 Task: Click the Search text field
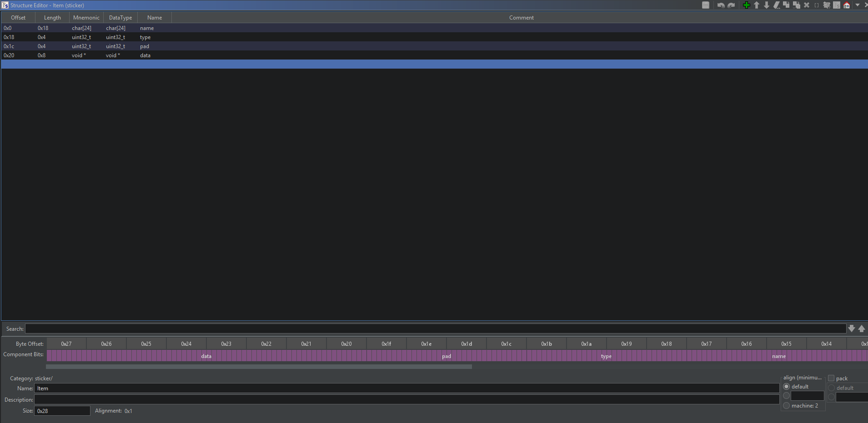[x=436, y=329]
